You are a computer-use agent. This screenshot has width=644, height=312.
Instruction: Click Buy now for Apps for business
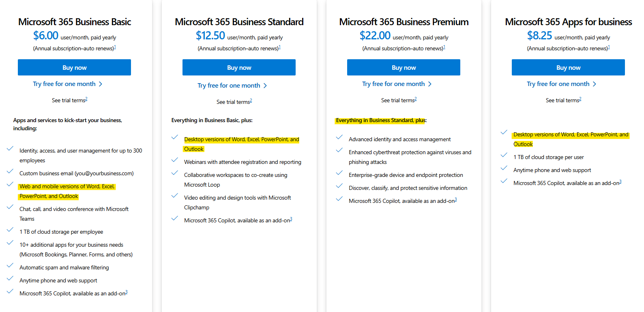pyautogui.click(x=568, y=67)
